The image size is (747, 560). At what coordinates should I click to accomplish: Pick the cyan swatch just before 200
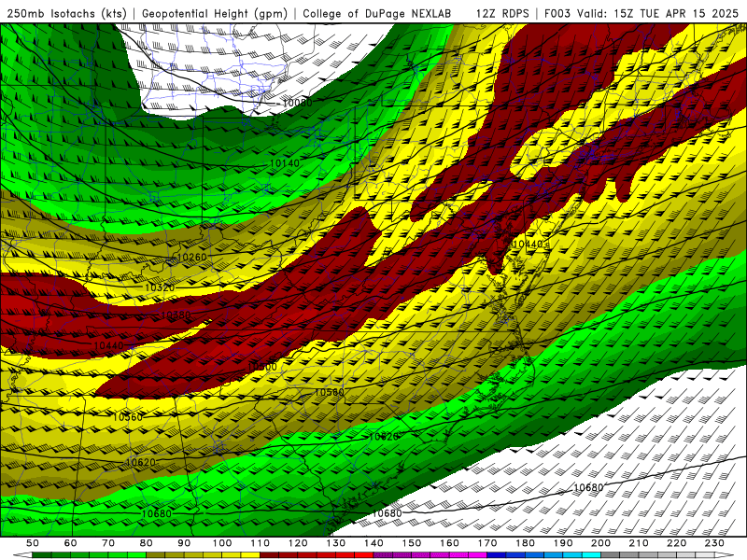(x=591, y=555)
